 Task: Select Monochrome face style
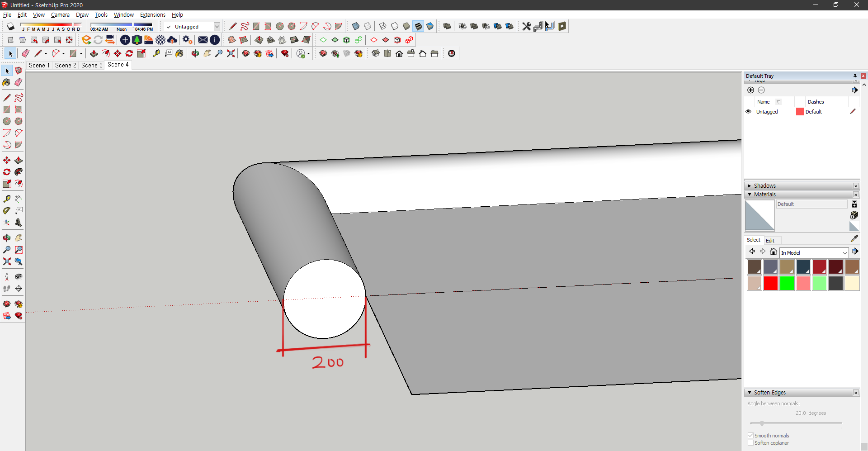pos(430,26)
